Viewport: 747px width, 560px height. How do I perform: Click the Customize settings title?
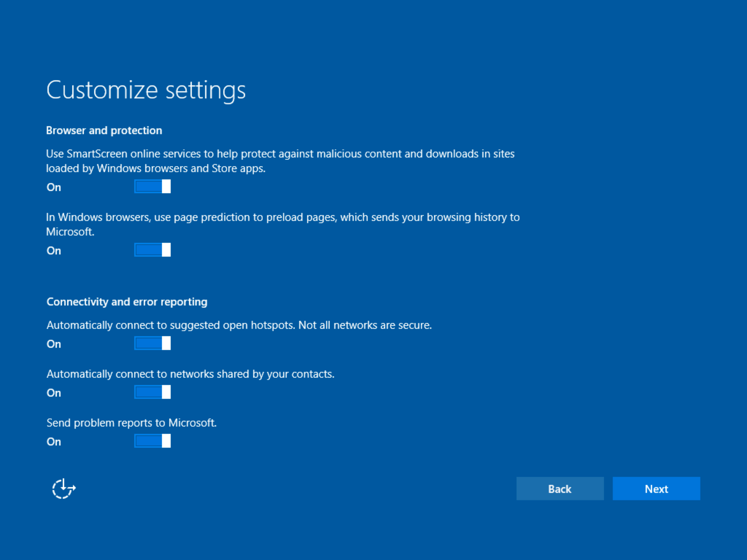(x=146, y=90)
